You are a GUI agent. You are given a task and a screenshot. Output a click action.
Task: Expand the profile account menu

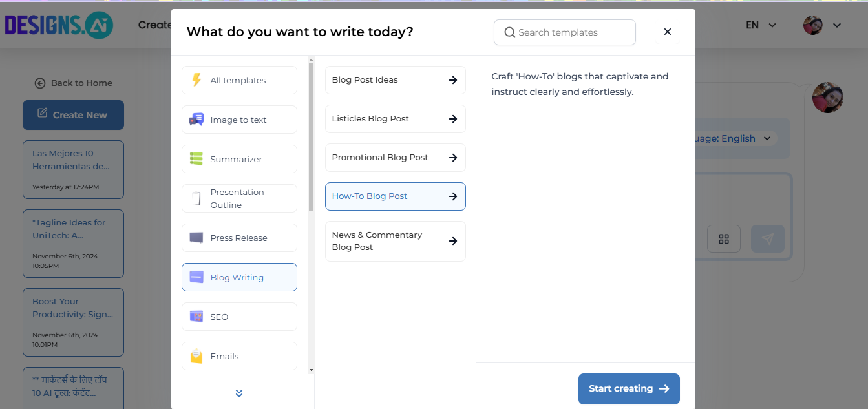coord(821,25)
